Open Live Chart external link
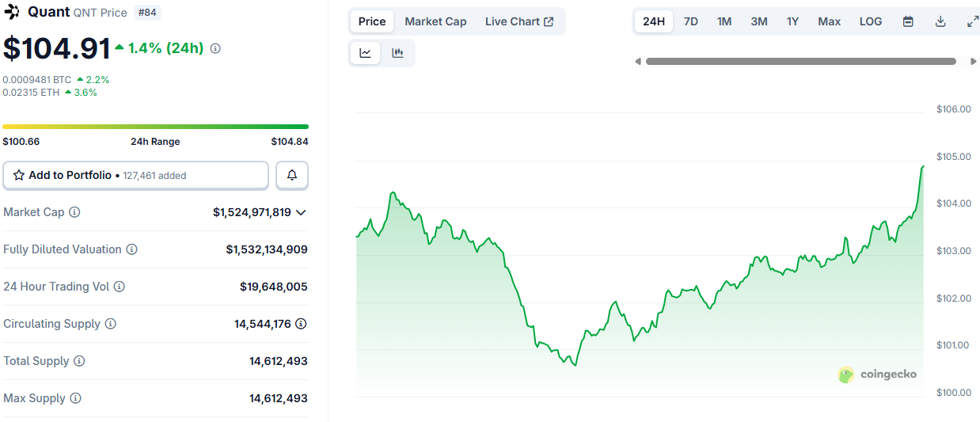 coord(519,21)
